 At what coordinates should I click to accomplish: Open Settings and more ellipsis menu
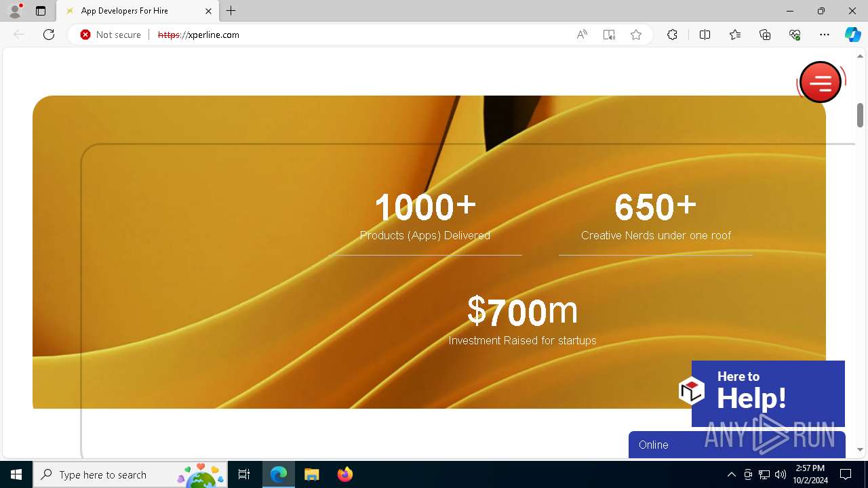(x=825, y=35)
